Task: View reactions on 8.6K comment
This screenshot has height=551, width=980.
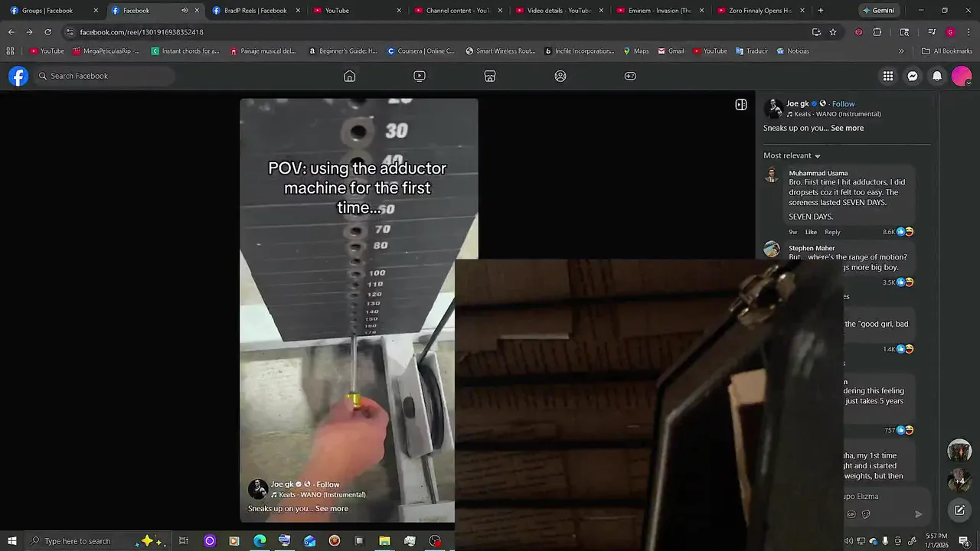Action: (898, 232)
